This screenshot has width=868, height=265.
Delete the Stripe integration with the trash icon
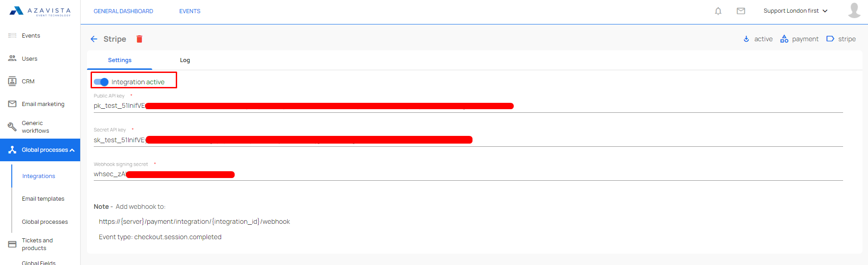pyautogui.click(x=140, y=39)
